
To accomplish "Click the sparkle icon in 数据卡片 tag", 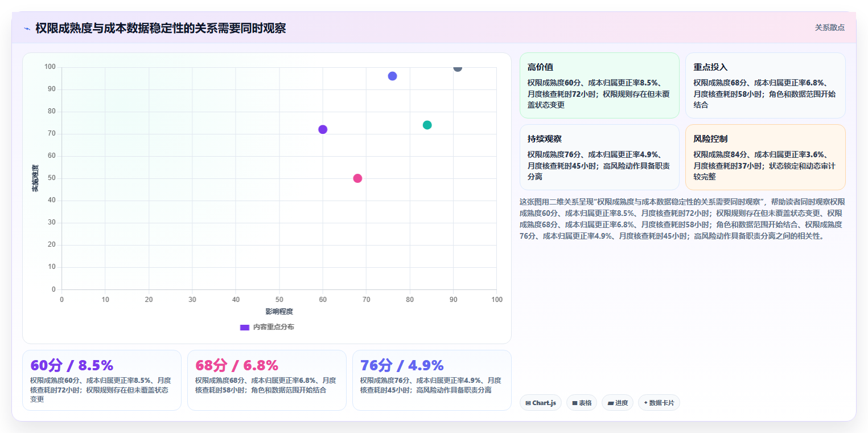I will point(645,403).
